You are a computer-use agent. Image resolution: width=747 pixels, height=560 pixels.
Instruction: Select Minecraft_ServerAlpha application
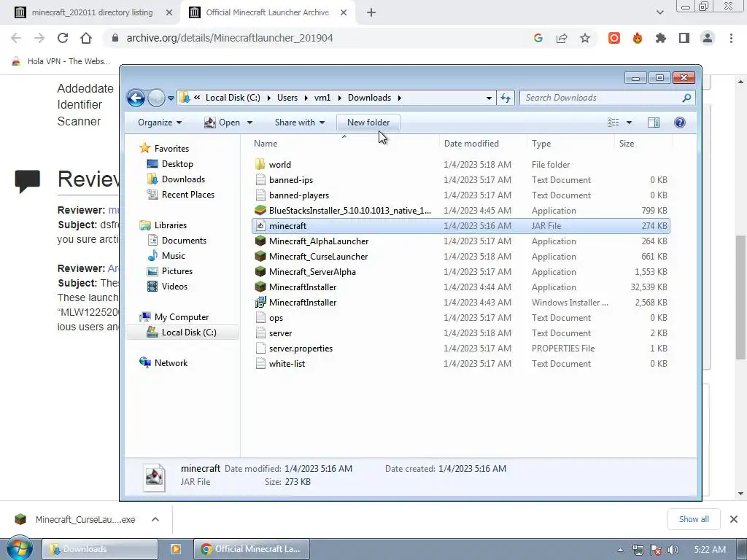point(312,272)
